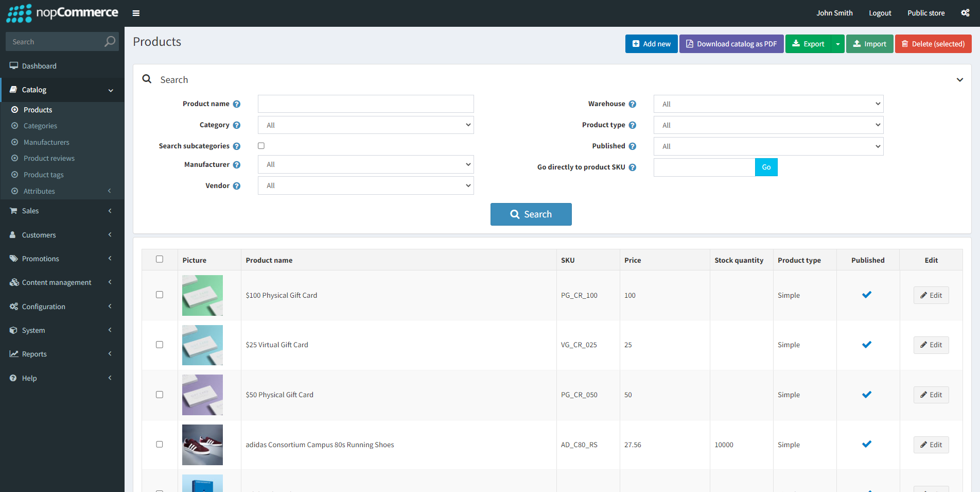Screen dimensions: 980x492
Task: Click the Reports chart icon
Action: click(x=14, y=354)
